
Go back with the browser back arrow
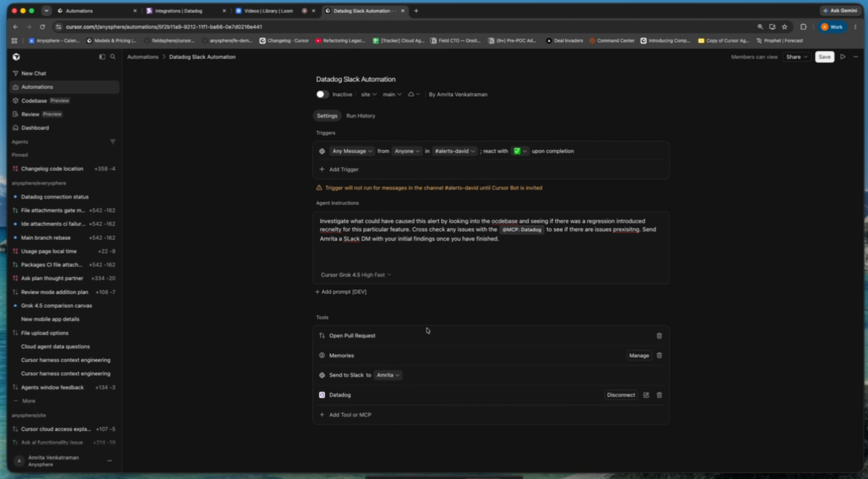(16, 27)
